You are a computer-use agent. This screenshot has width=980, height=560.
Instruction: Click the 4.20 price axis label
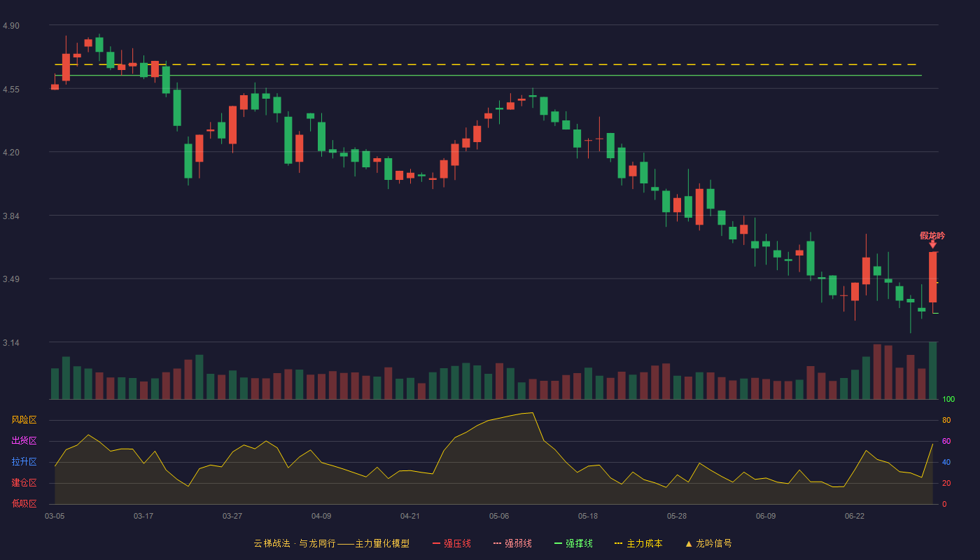coord(11,153)
